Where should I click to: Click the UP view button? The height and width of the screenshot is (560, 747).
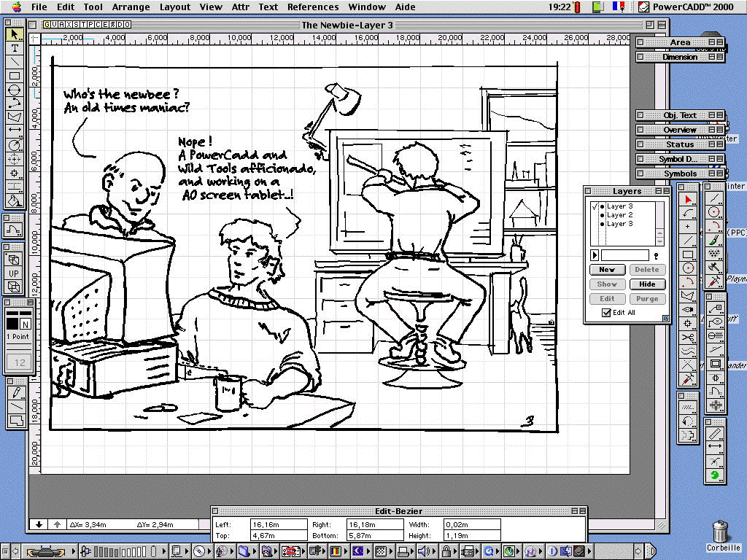click(x=13, y=273)
